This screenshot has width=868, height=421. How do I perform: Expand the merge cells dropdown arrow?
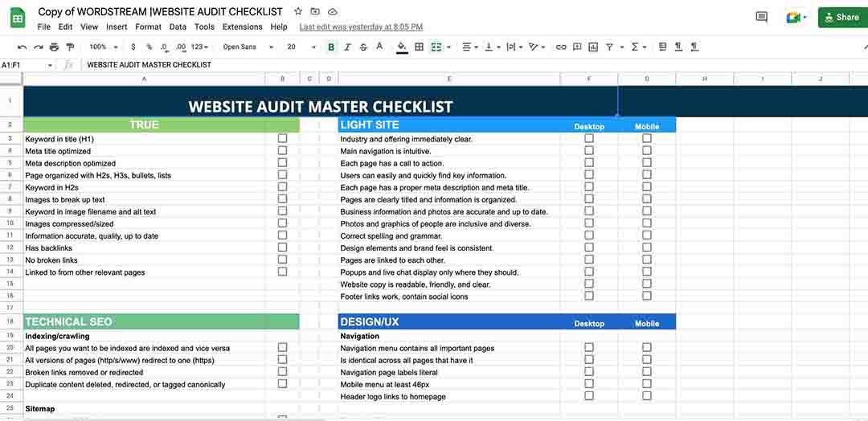[448, 47]
